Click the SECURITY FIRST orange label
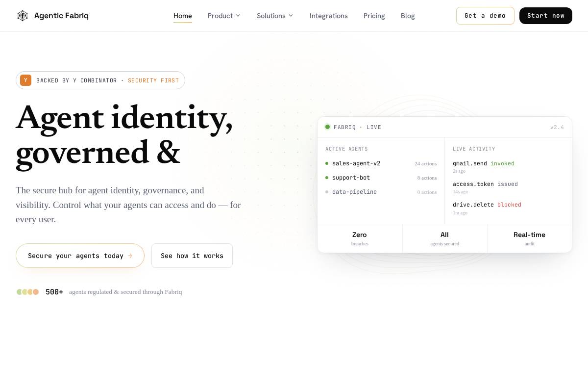 tap(153, 80)
